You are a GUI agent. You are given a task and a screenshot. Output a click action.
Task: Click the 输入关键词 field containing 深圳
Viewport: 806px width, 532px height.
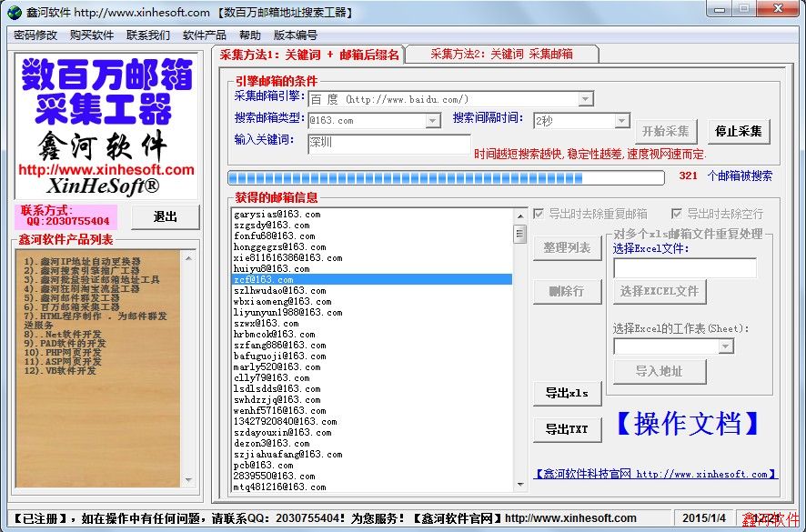[389, 144]
